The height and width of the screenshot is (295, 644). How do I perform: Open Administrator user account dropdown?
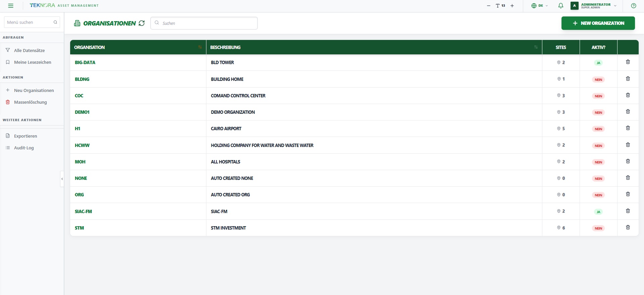click(x=593, y=6)
